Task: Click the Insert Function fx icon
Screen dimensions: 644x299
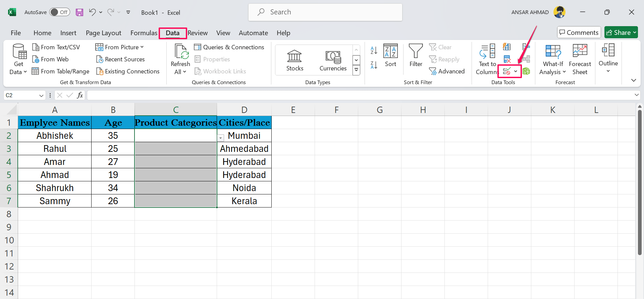Action: (x=80, y=95)
